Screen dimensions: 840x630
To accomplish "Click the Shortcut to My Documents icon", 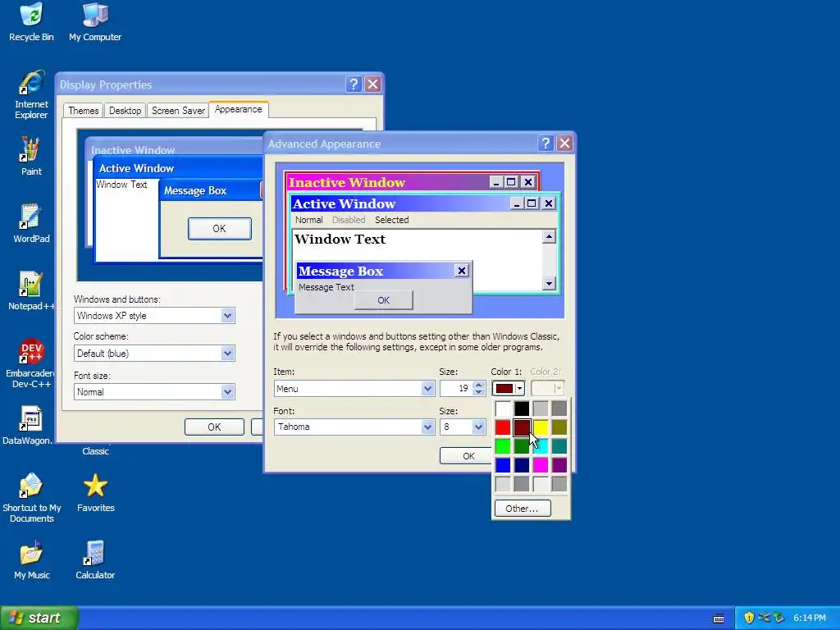I will 31,498.
